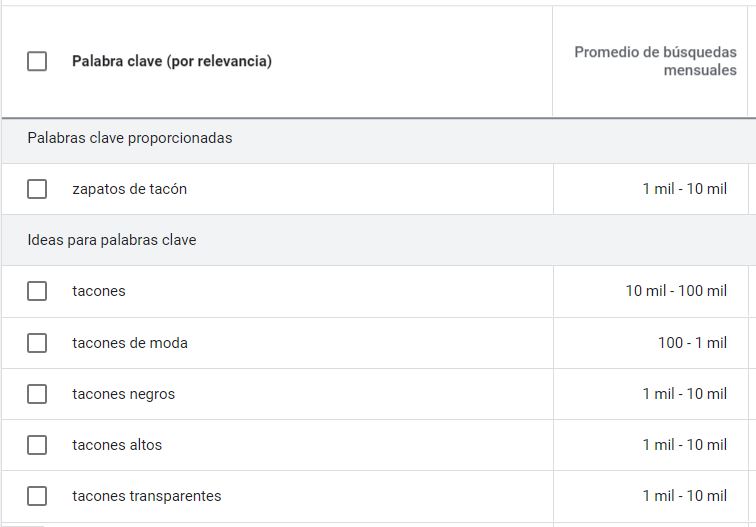Toggle the select-all checkbox in table header

tap(37, 61)
